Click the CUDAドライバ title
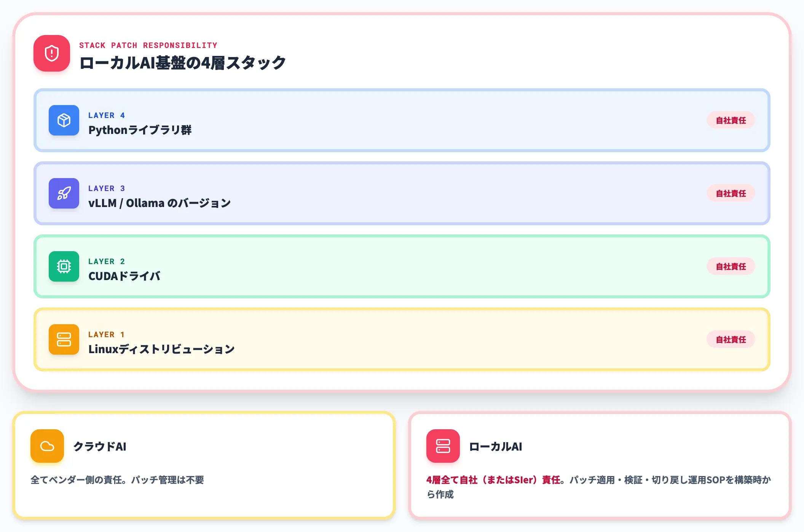Viewport: 804px width, 532px height. click(x=124, y=276)
